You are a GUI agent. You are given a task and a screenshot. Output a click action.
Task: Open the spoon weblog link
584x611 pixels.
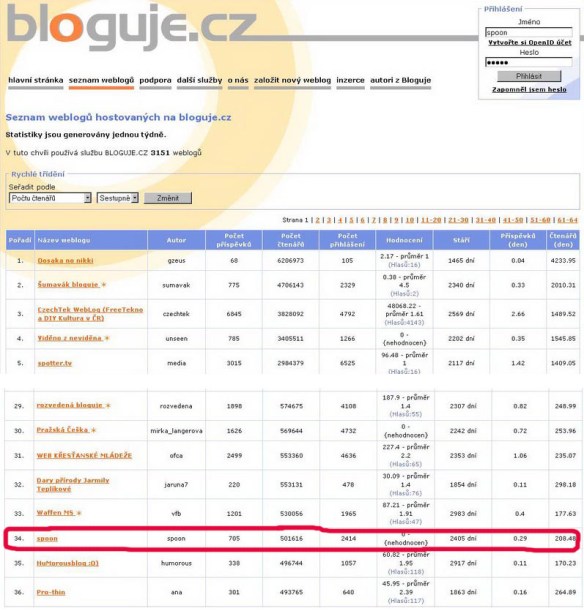click(47, 539)
